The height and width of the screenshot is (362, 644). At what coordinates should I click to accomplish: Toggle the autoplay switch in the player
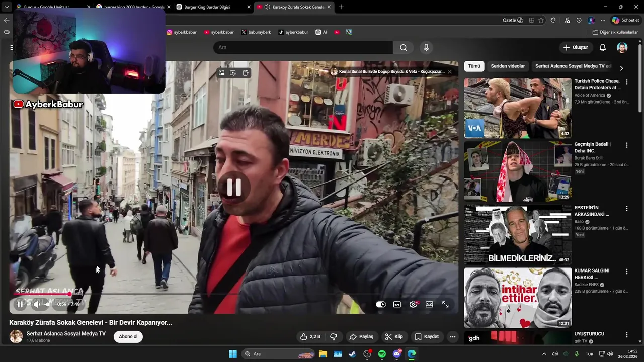tap(381, 304)
